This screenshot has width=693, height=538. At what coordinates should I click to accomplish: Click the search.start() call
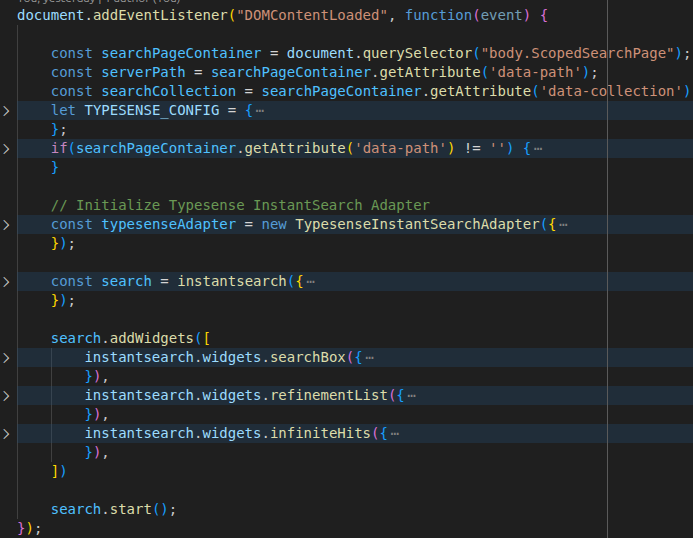point(113,509)
